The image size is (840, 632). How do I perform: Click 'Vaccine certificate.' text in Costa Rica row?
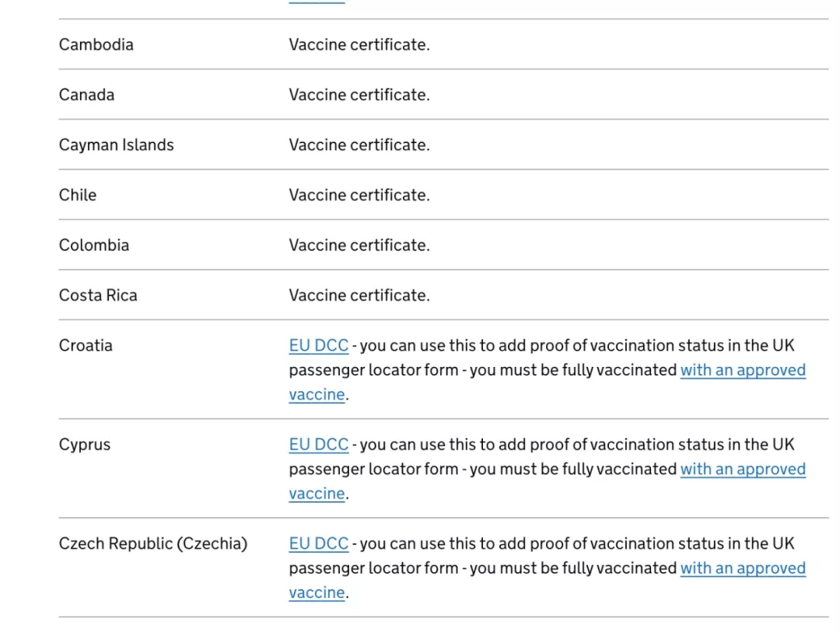click(359, 295)
